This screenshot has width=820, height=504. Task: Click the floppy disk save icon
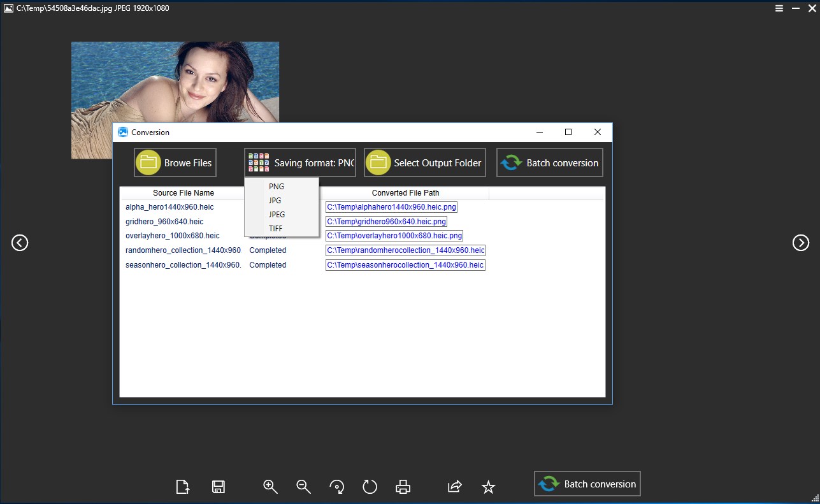click(x=218, y=487)
